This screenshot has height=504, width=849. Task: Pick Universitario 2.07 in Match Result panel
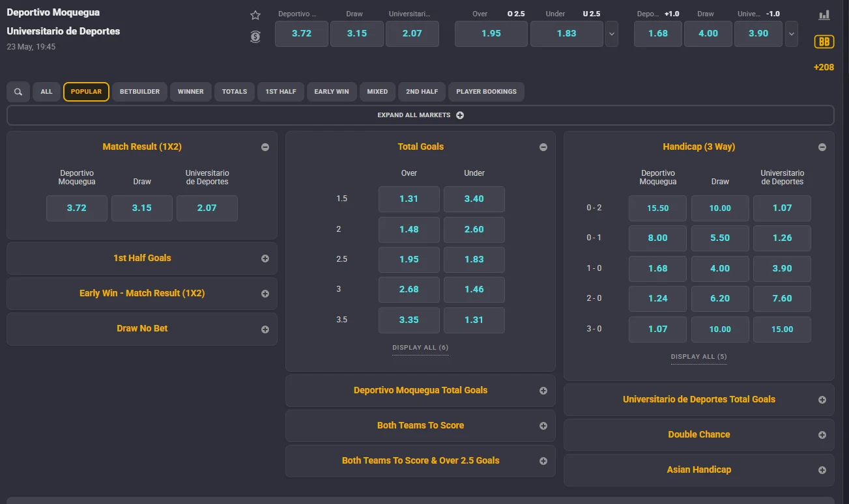coord(207,208)
